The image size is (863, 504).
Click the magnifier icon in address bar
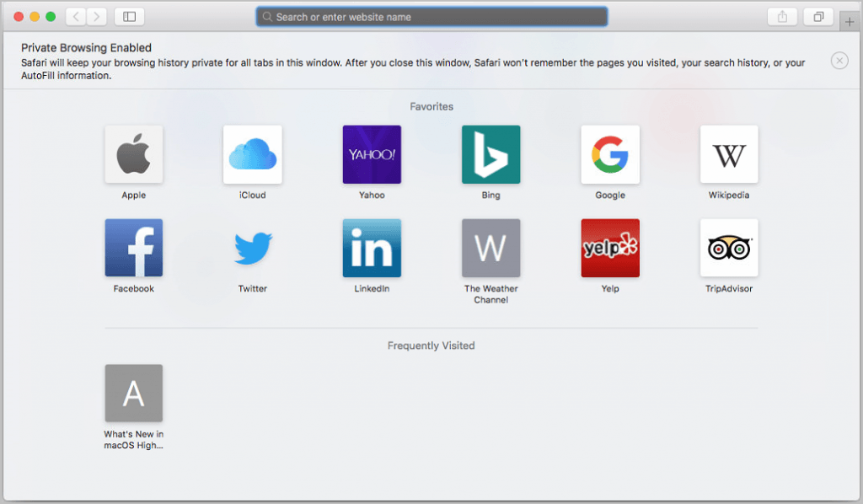pyautogui.click(x=267, y=17)
